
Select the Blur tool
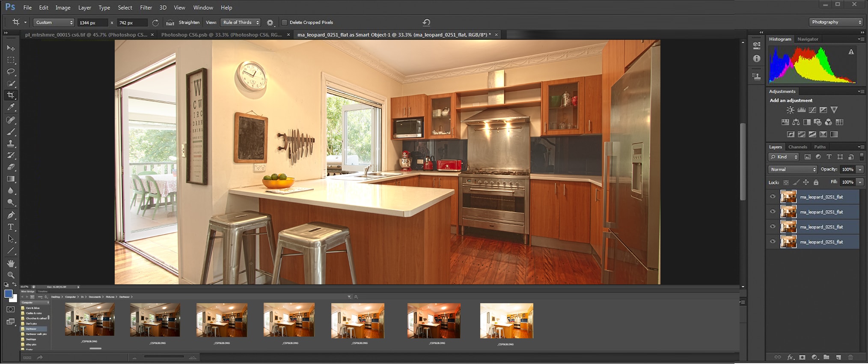coord(11,191)
